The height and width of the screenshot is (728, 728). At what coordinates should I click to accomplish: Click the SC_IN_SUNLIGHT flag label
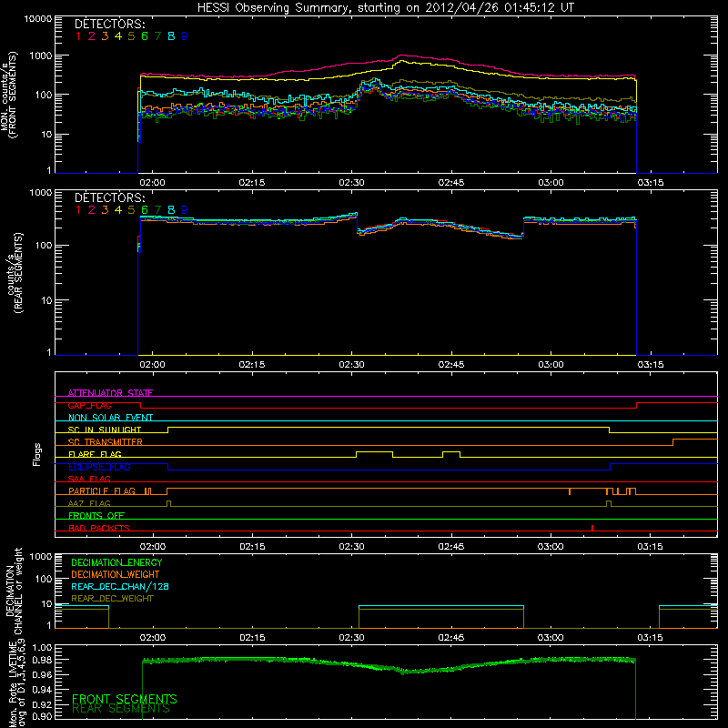pos(105,430)
